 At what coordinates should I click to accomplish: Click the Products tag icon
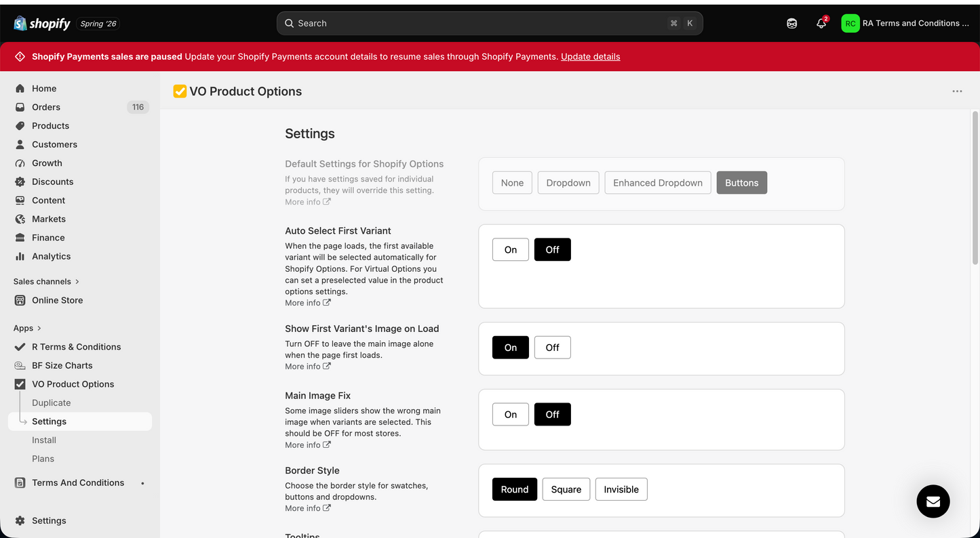pyautogui.click(x=20, y=125)
